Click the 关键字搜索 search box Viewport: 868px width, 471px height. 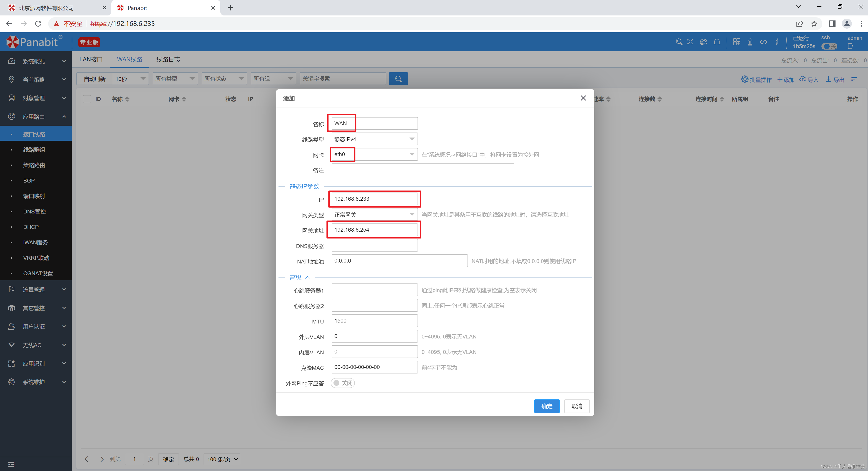click(343, 79)
